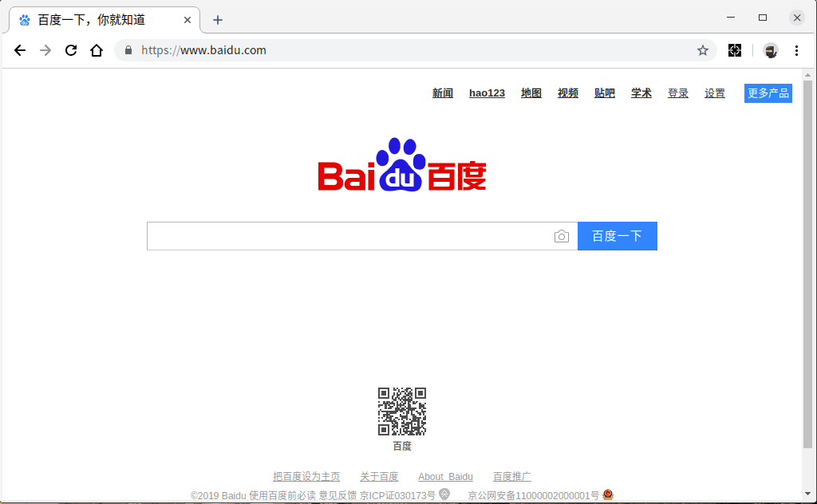
Task: Maximize the browser window
Action: click(x=763, y=18)
